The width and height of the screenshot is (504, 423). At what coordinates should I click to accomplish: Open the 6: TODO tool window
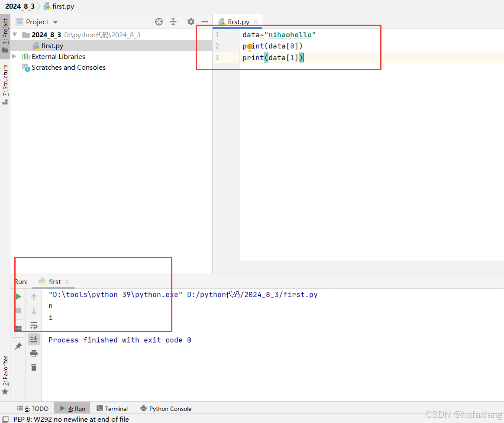click(x=33, y=409)
